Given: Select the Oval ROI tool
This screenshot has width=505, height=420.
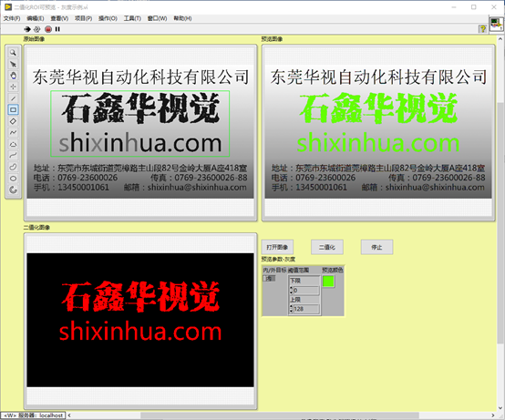Looking at the screenshot, I should [13, 178].
